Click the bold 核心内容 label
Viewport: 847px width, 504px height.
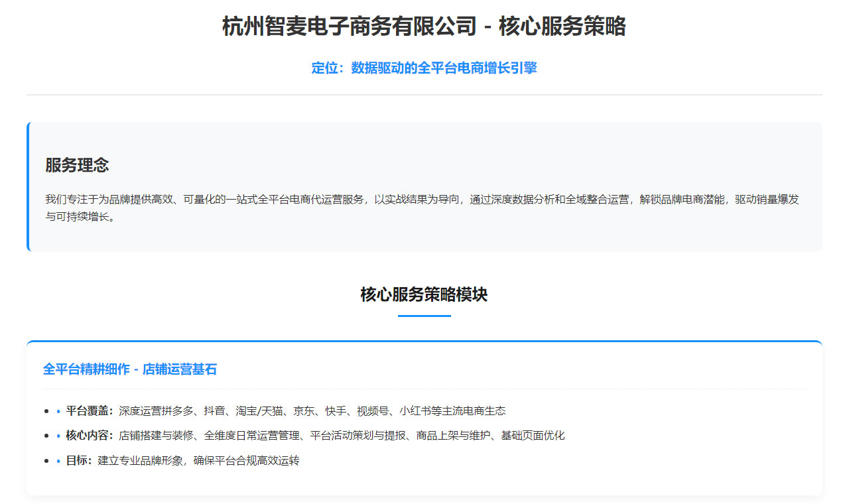coord(90,436)
